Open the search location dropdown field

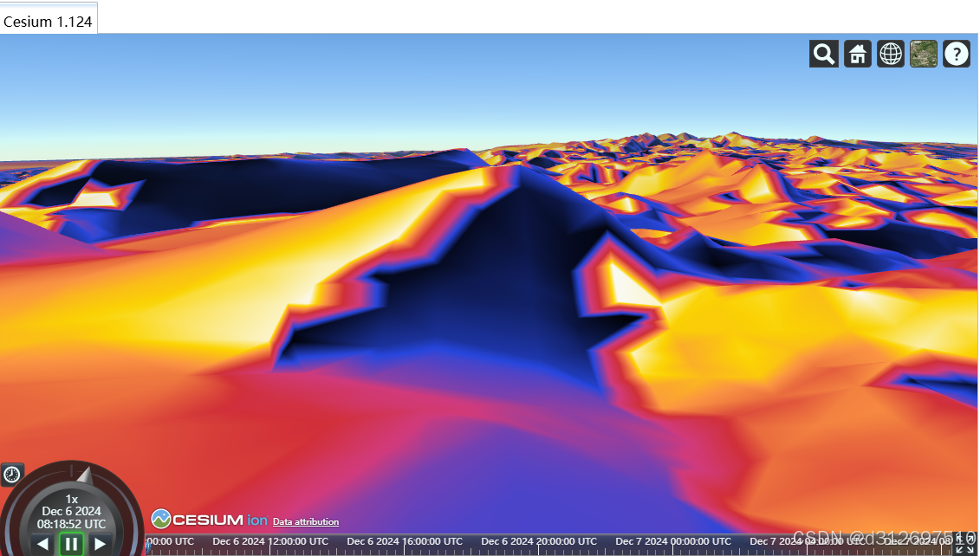click(823, 53)
